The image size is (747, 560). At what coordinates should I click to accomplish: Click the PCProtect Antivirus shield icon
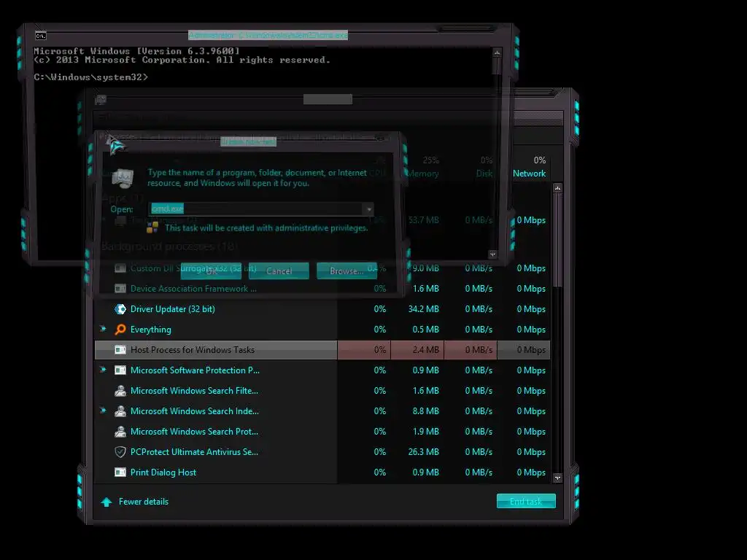tap(120, 452)
